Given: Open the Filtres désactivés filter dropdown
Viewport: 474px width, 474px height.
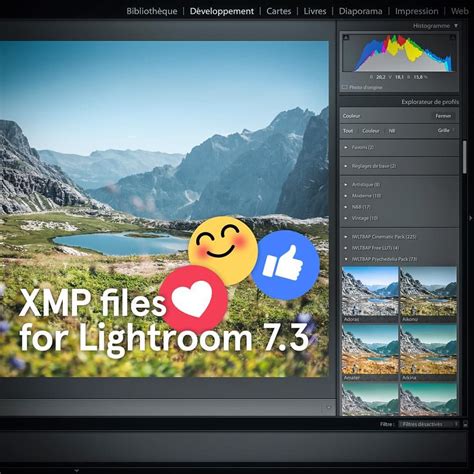Looking at the screenshot, I should 429,424.
